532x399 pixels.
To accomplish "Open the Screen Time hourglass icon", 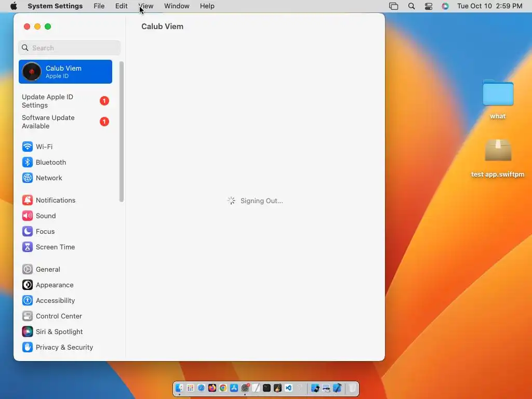I will pos(28,247).
